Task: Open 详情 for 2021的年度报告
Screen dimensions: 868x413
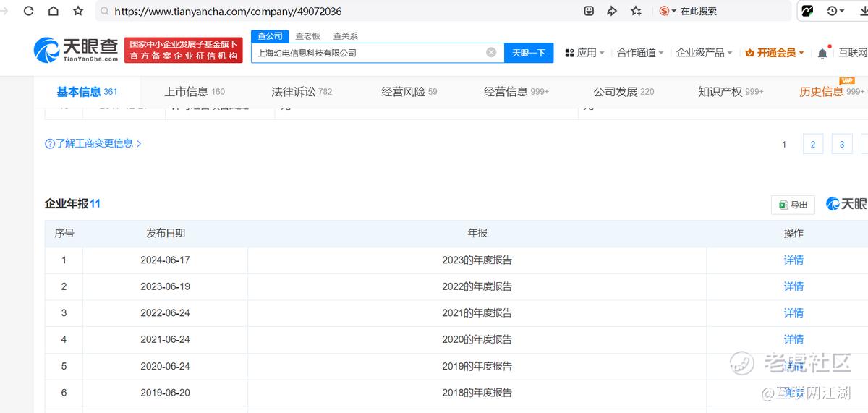Action: tap(793, 313)
